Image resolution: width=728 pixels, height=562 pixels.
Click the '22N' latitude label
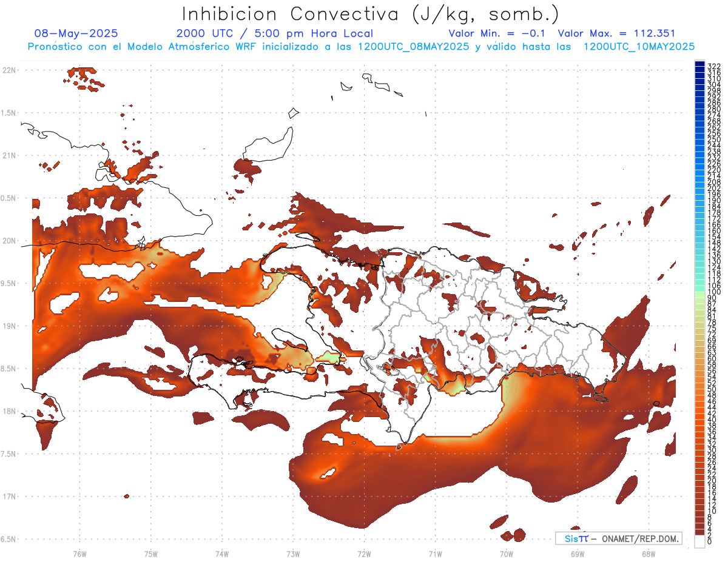coord(9,70)
